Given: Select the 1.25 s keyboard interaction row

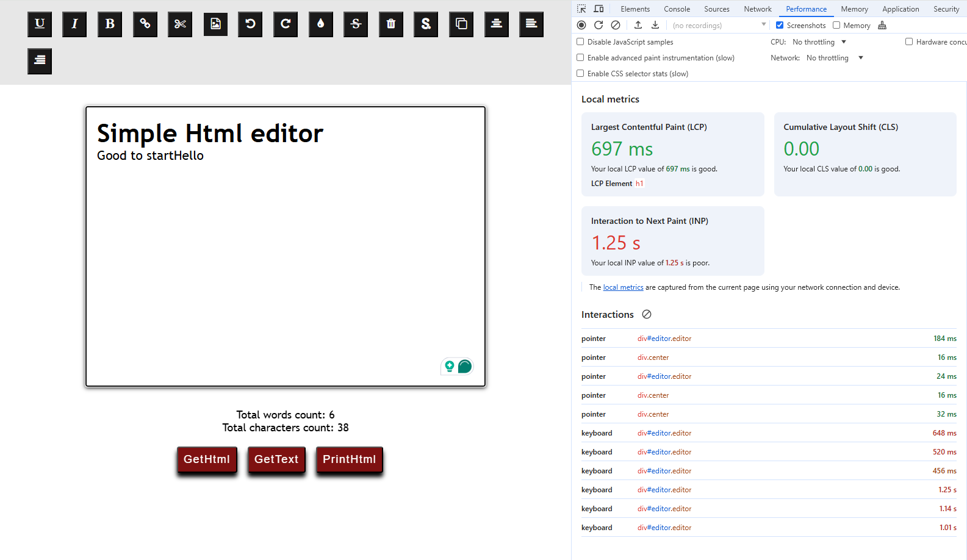Looking at the screenshot, I should point(769,490).
